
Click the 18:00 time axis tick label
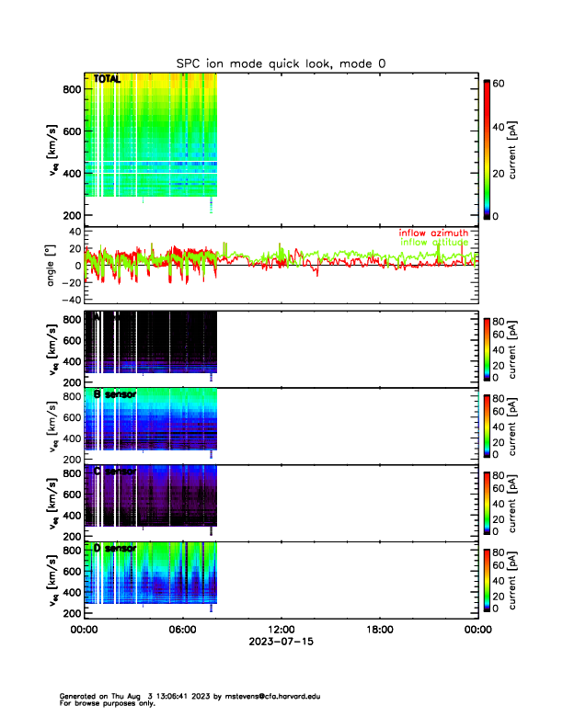pyautogui.click(x=379, y=630)
